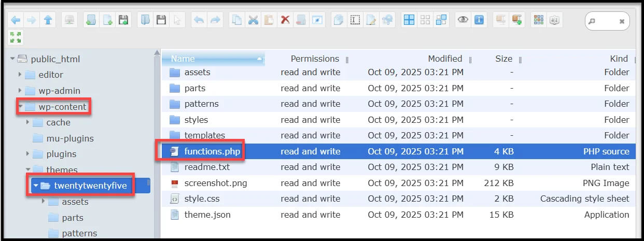The image size is (644, 241).
Task: Go up to the parent folder
Action: (48, 20)
